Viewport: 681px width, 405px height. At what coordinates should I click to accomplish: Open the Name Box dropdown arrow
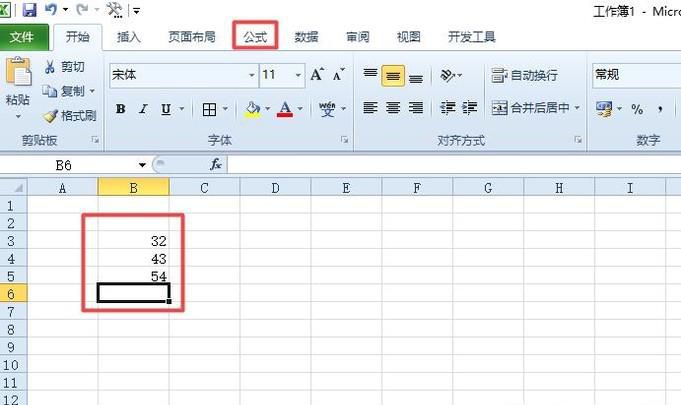tap(142, 165)
